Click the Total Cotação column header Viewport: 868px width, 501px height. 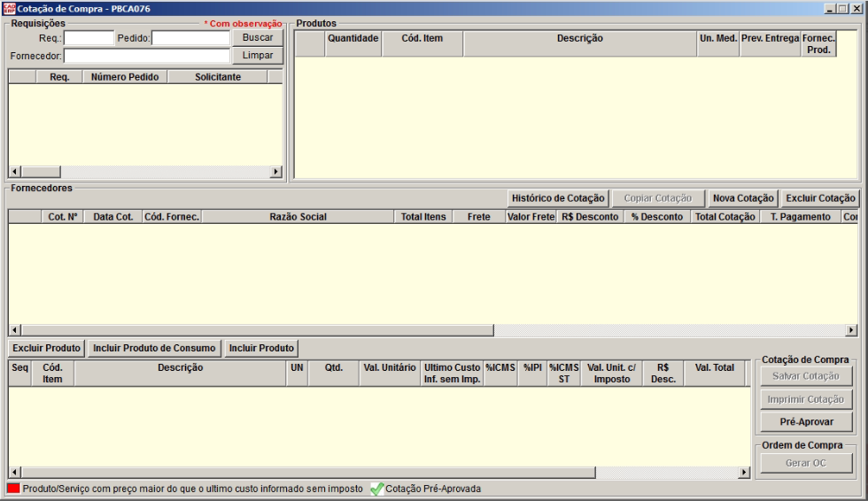[725, 217]
